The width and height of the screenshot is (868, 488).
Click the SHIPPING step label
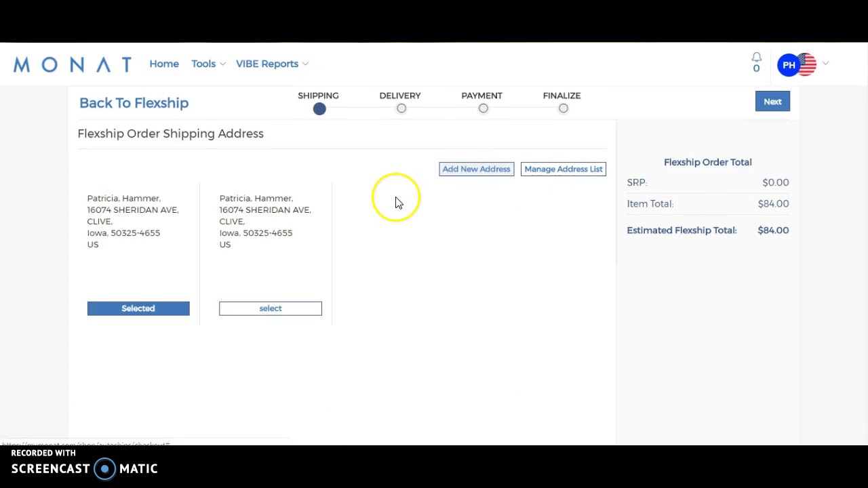click(x=318, y=96)
